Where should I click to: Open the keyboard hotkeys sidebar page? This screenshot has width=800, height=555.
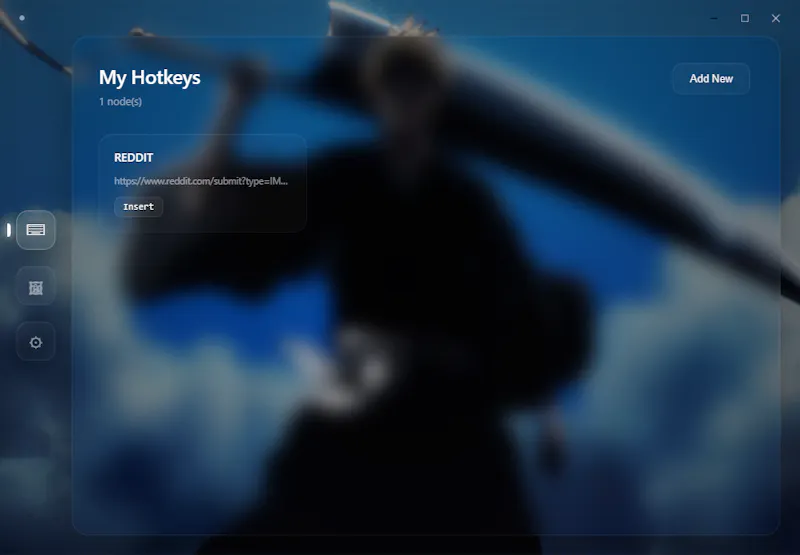click(36, 230)
